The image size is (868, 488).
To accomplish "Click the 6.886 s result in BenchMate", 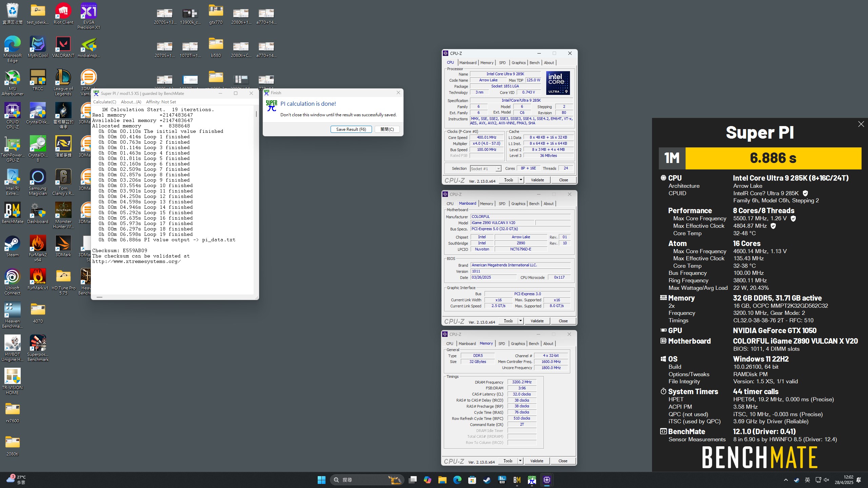I will click(773, 158).
